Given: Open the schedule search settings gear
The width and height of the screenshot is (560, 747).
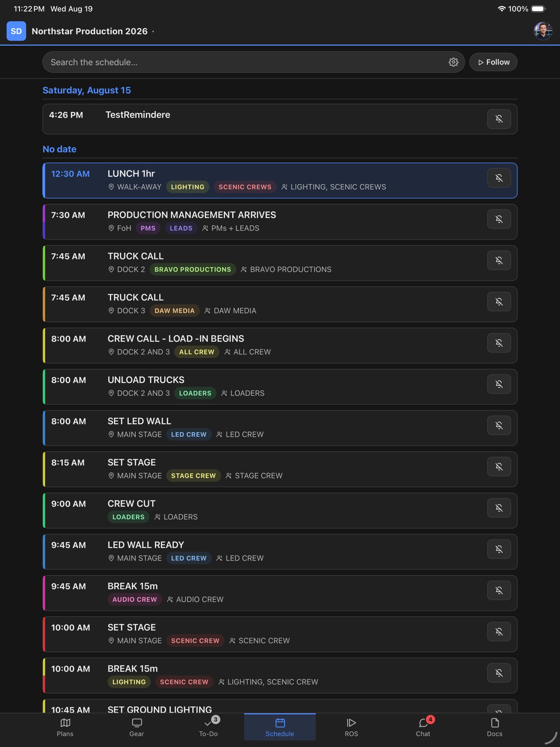Looking at the screenshot, I should (453, 62).
